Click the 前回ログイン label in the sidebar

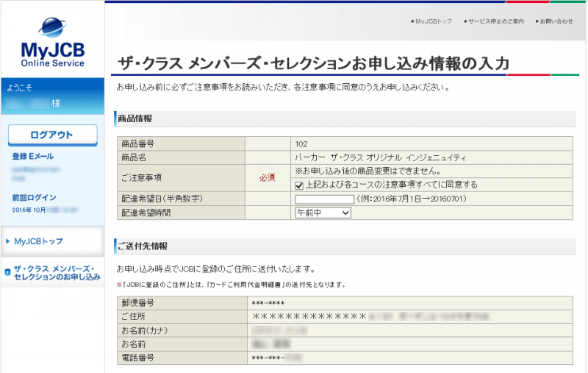click(x=34, y=197)
